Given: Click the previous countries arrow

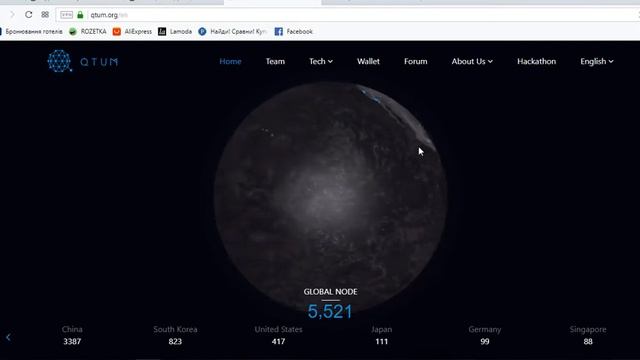Looking at the screenshot, I should click(8, 337).
